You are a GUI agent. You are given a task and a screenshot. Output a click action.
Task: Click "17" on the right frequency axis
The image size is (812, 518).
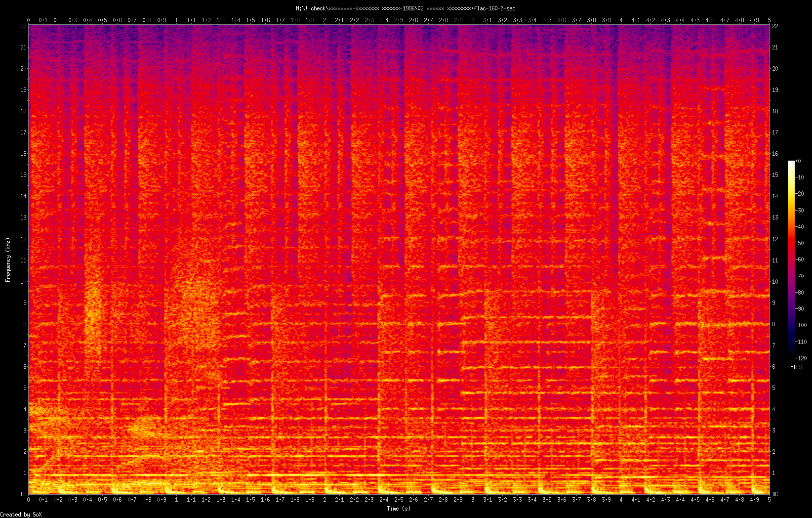775,132
